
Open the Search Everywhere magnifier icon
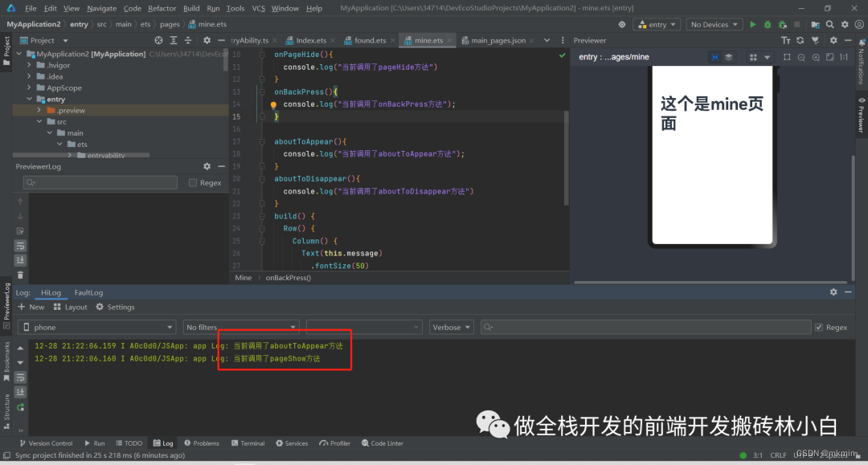point(829,24)
